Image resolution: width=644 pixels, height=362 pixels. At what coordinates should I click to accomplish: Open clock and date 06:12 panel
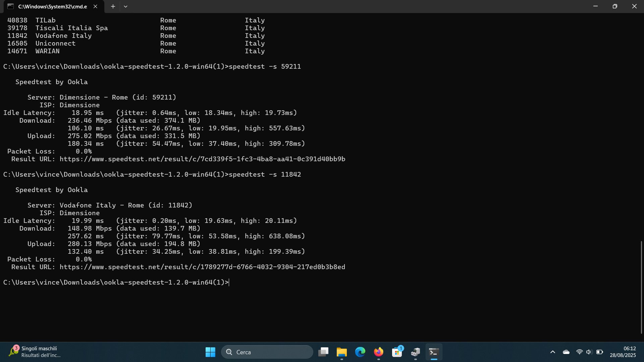623,352
